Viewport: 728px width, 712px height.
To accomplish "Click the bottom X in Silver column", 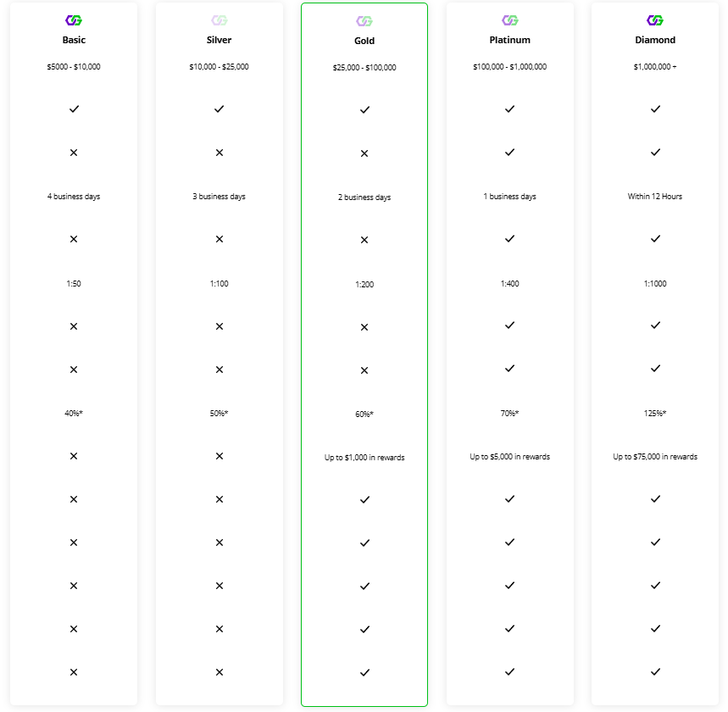I will [x=220, y=672].
